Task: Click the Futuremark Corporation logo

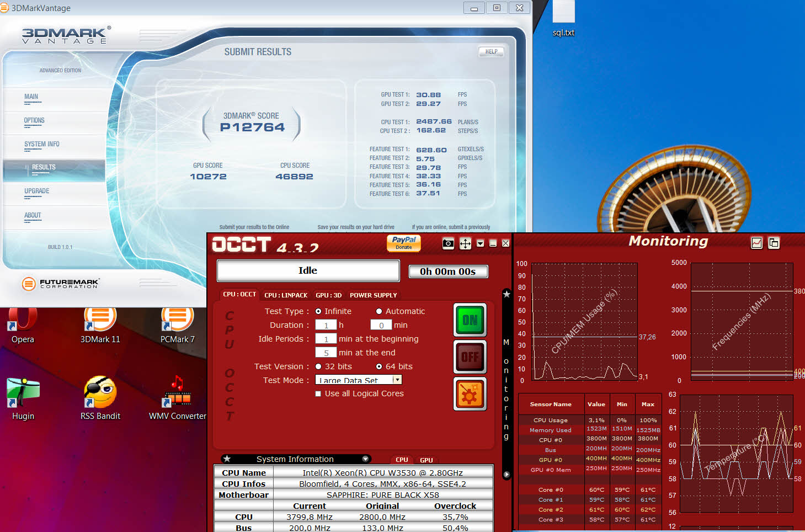Action: [x=61, y=284]
